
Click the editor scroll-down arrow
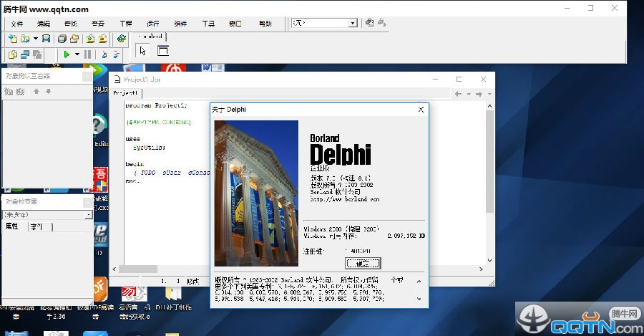click(x=489, y=260)
